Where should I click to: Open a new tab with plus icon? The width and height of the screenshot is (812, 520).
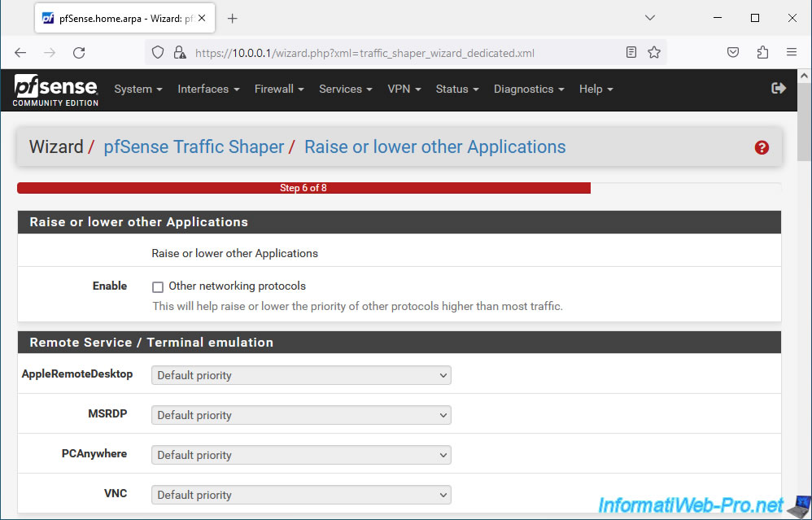tap(233, 19)
